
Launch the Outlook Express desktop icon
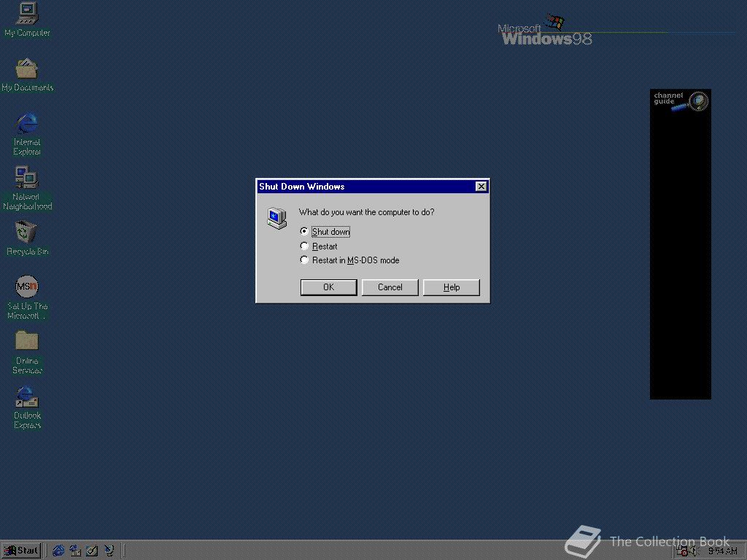click(x=27, y=407)
